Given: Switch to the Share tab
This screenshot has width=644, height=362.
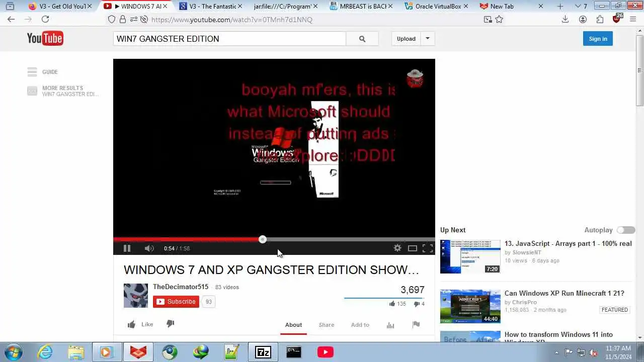Looking at the screenshot, I should click(x=327, y=325).
